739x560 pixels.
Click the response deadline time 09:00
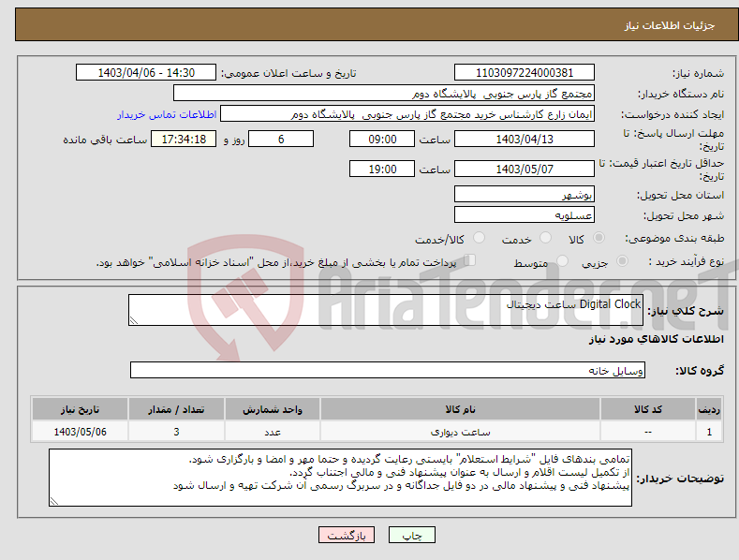click(x=382, y=139)
